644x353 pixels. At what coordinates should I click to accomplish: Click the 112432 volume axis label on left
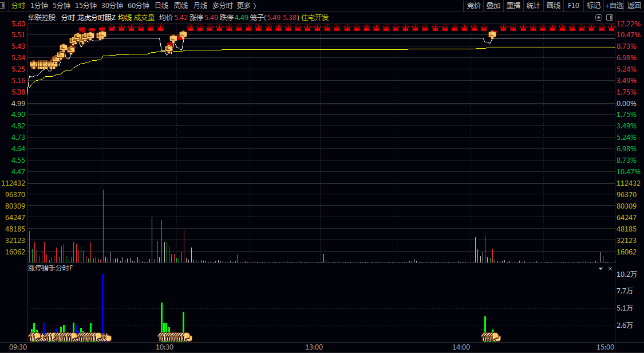click(13, 183)
